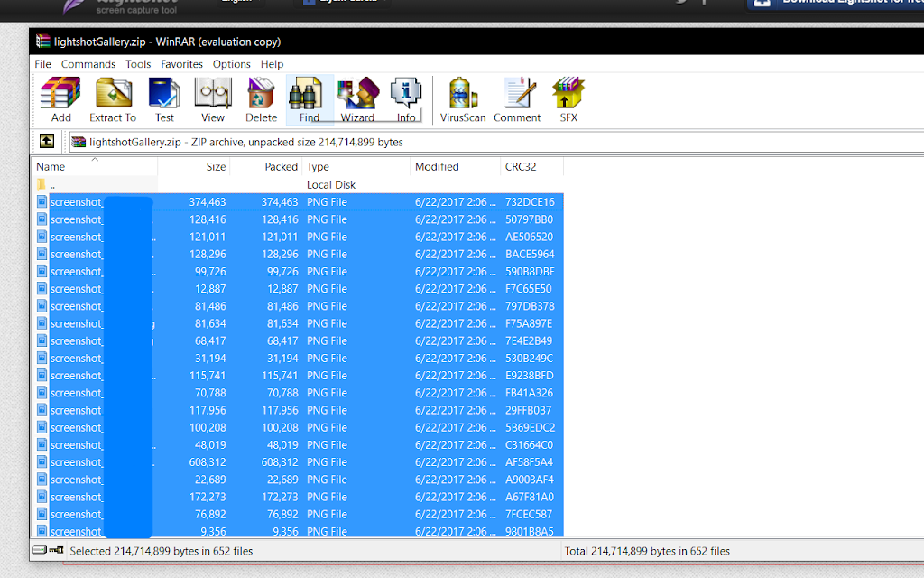
Task: Launch the Wizard tool
Action: point(357,99)
